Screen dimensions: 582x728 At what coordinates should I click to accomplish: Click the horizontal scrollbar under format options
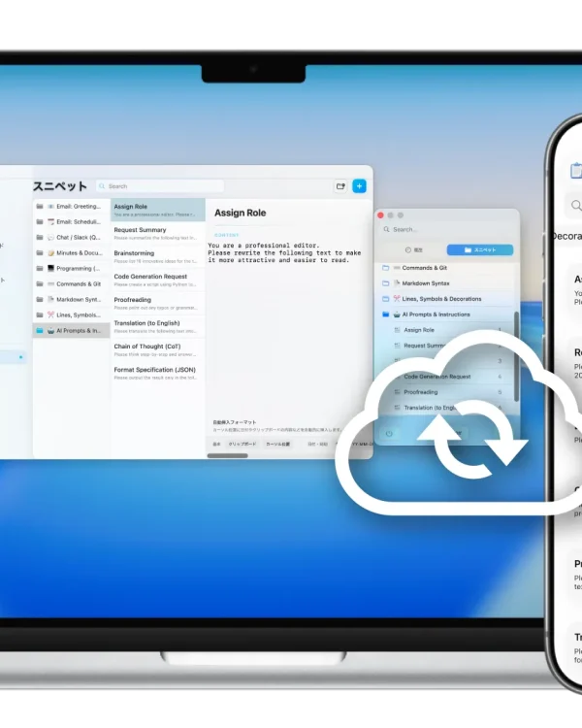227,455
